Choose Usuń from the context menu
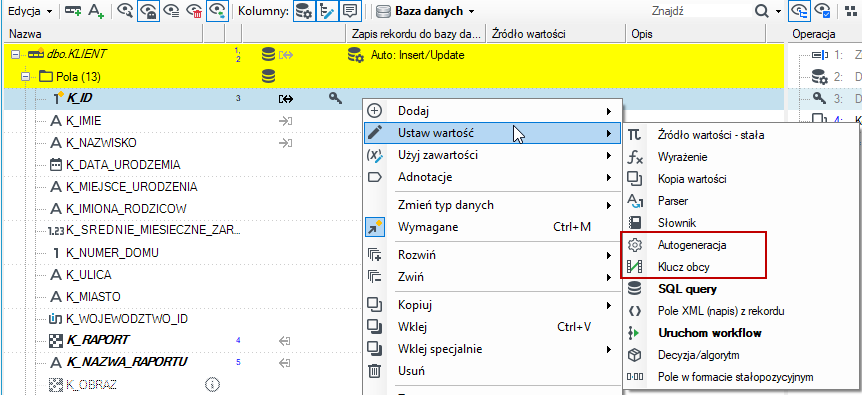The image size is (862, 395). tap(491, 371)
